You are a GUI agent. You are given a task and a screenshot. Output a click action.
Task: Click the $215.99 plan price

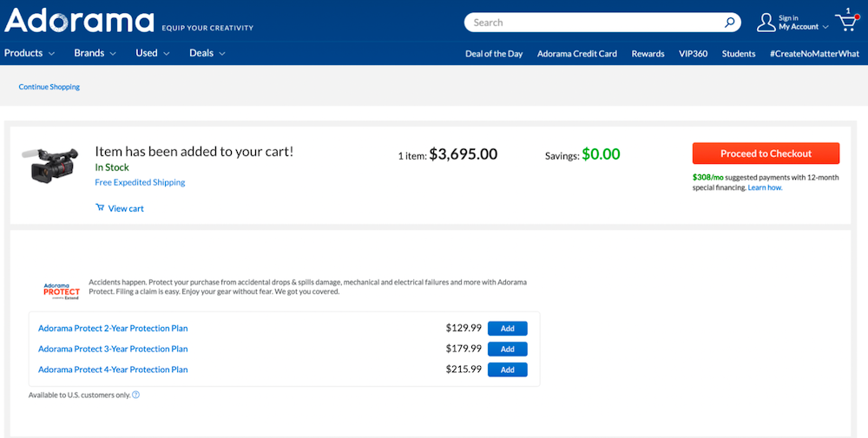[x=464, y=369]
